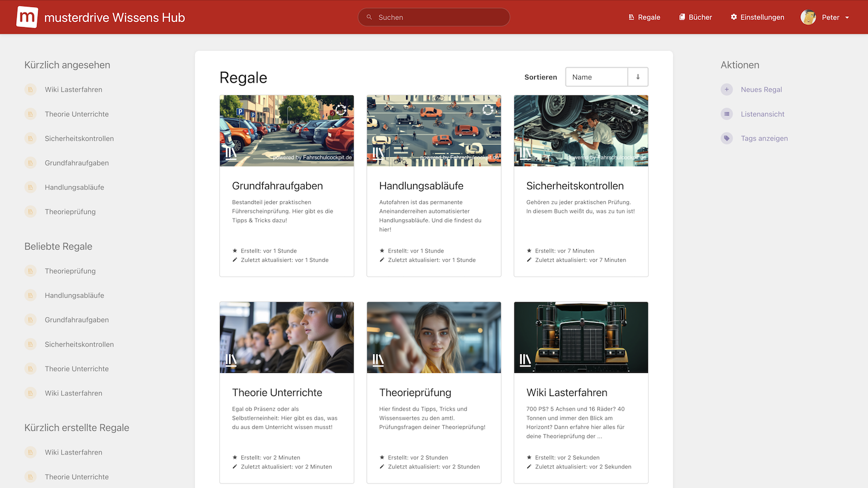
Task: Click the plus icon for Neues Regal
Action: (x=727, y=90)
